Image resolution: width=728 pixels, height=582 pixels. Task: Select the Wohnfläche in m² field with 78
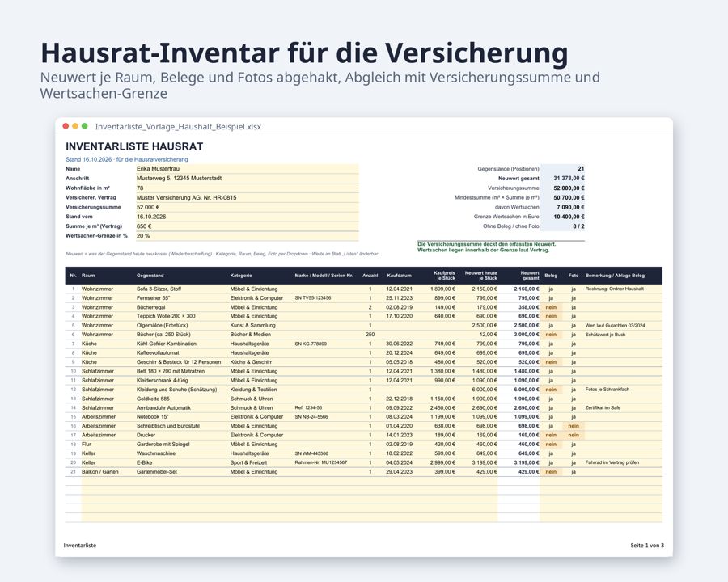[x=247, y=188]
